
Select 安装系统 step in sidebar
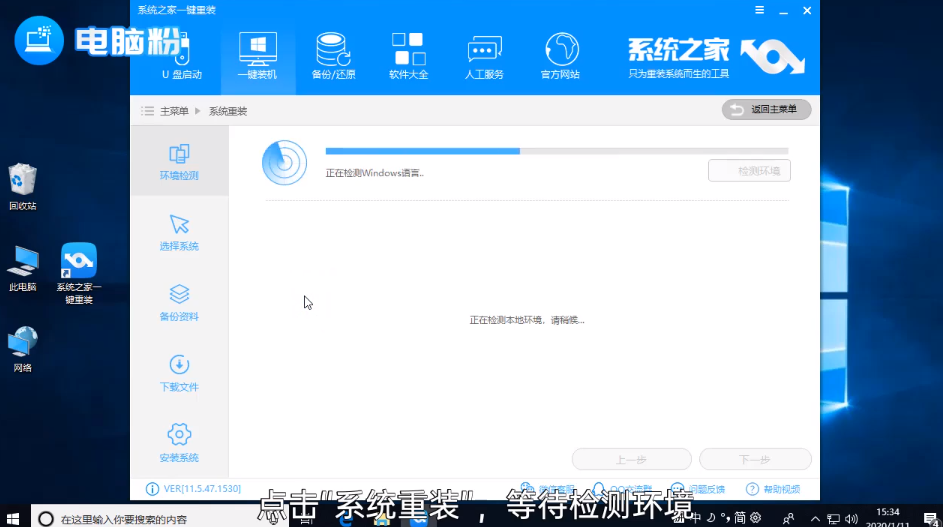tap(179, 443)
